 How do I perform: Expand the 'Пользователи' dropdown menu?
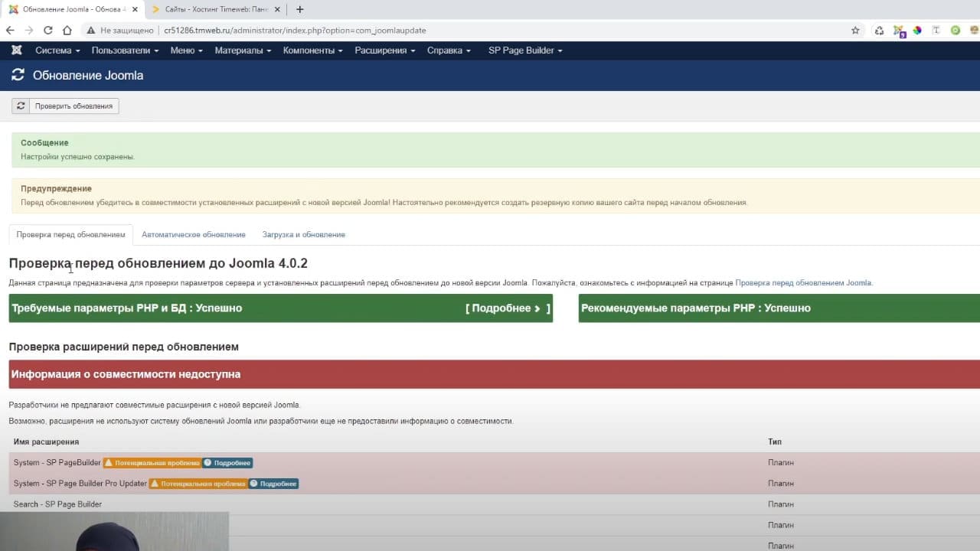[125, 51]
